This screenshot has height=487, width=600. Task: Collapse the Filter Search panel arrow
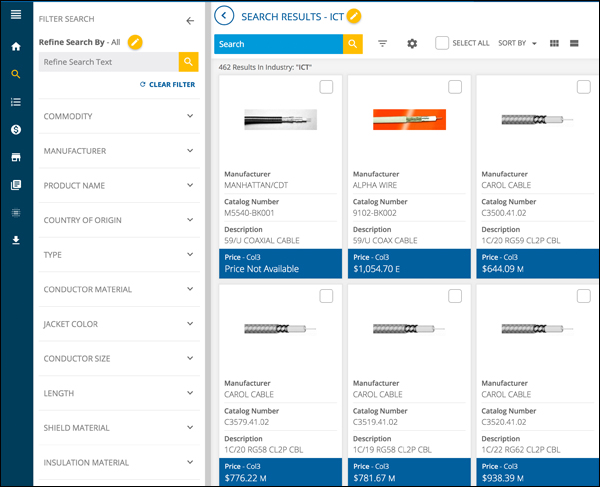tap(190, 21)
